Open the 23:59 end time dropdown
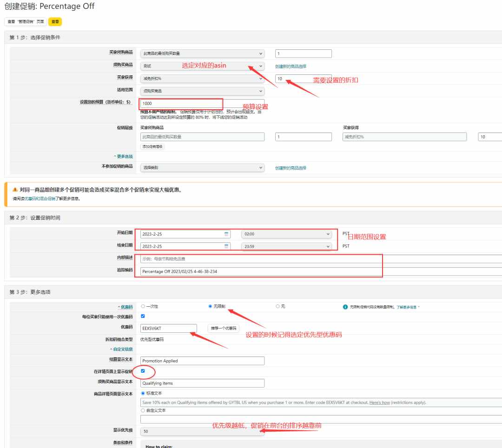Image resolution: width=502 pixels, height=448 pixels. [x=286, y=246]
